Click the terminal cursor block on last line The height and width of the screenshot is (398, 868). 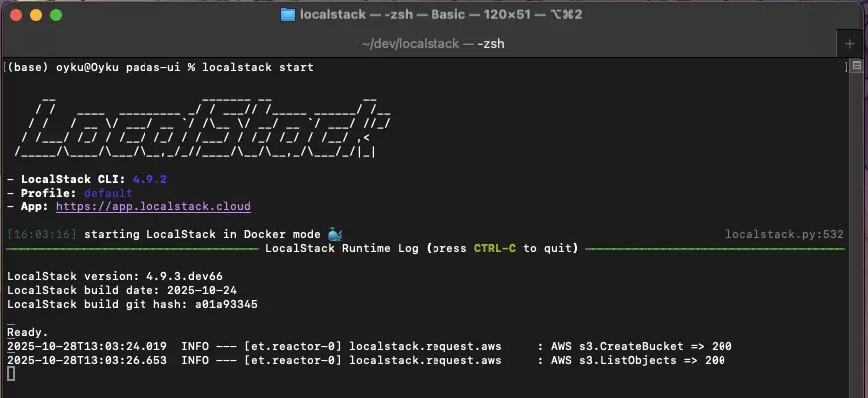pyautogui.click(x=11, y=374)
